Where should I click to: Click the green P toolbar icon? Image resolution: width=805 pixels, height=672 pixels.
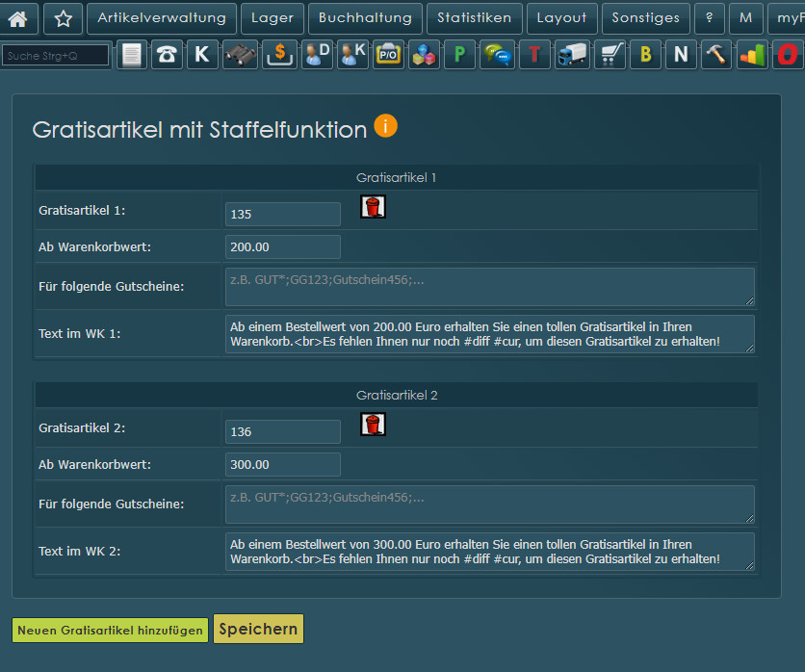(x=459, y=55)
